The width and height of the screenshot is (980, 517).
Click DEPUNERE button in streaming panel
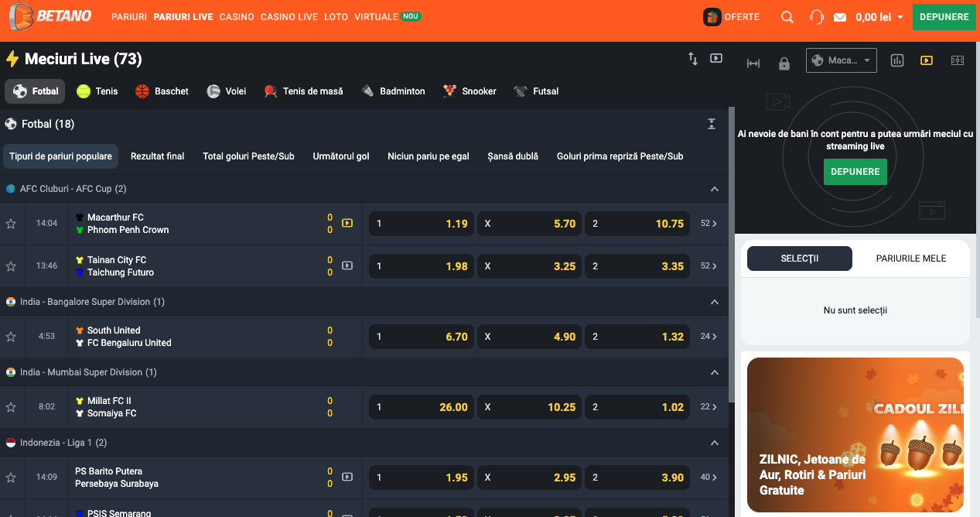coord(855,172)
